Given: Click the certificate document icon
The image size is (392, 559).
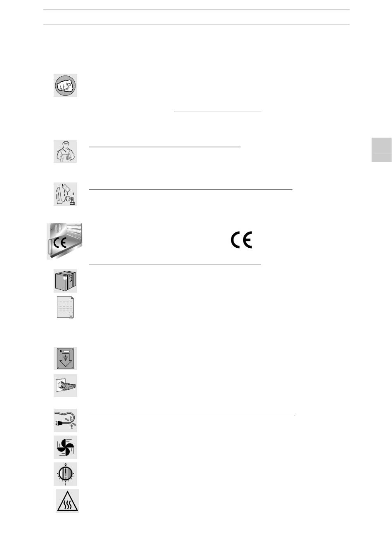Looking at the screenshot, I should click(66, 308).
